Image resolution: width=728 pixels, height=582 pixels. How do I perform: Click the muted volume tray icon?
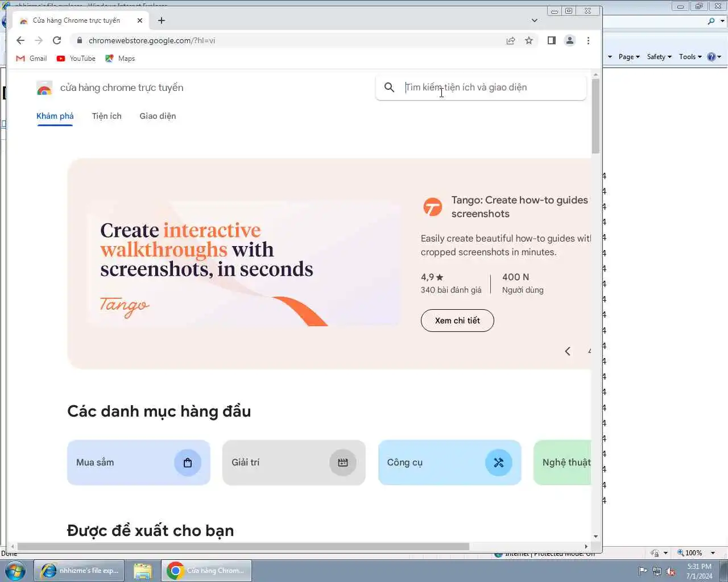pos(671,571)
